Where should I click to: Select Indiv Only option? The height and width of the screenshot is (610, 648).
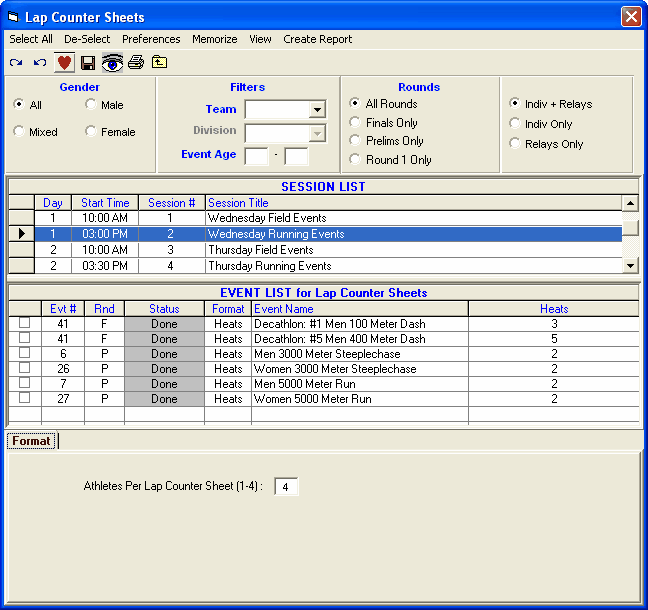(514, 123)
